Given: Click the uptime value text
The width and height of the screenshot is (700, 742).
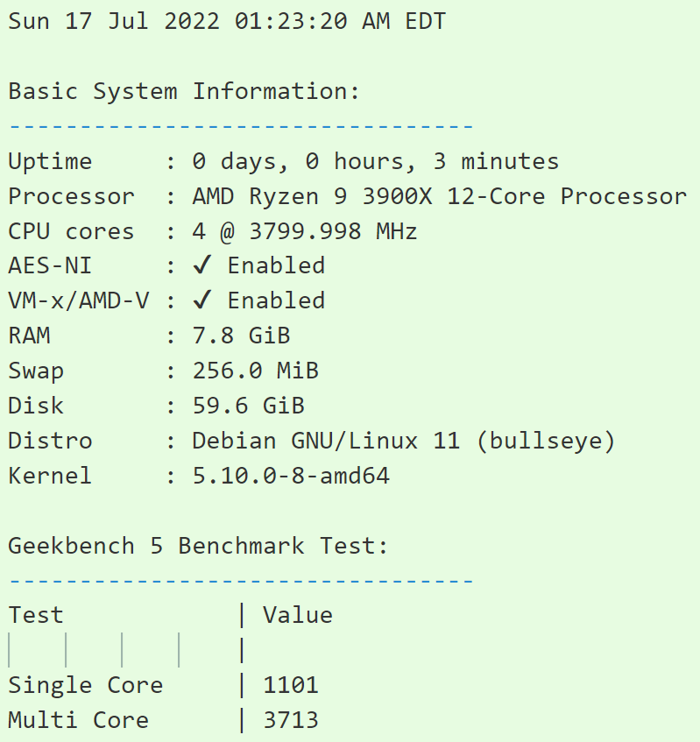Looking at the screenshot, I should click(x=376, y=162).
